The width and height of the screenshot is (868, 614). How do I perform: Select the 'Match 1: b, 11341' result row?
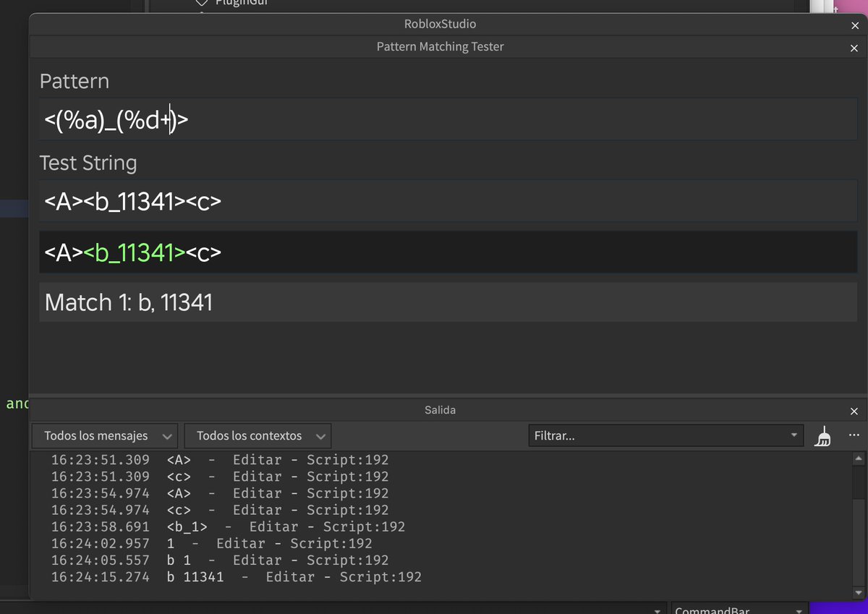pos(289,302)
